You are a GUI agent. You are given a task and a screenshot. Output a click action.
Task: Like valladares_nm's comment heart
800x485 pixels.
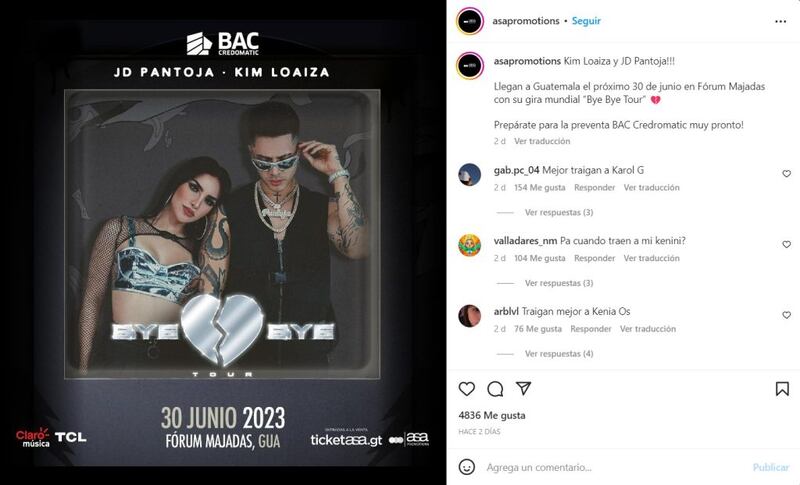(786, 244)
